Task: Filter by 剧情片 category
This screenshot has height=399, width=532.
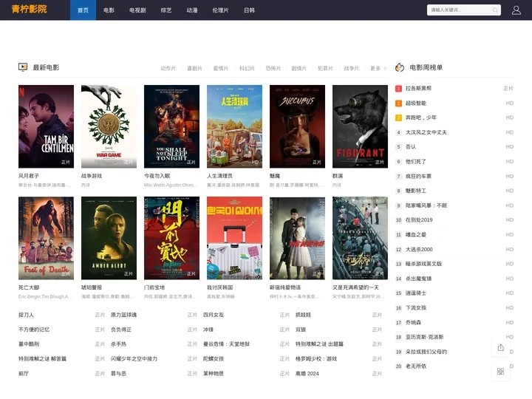Action: pyautogui.click(x=299, y=69)
